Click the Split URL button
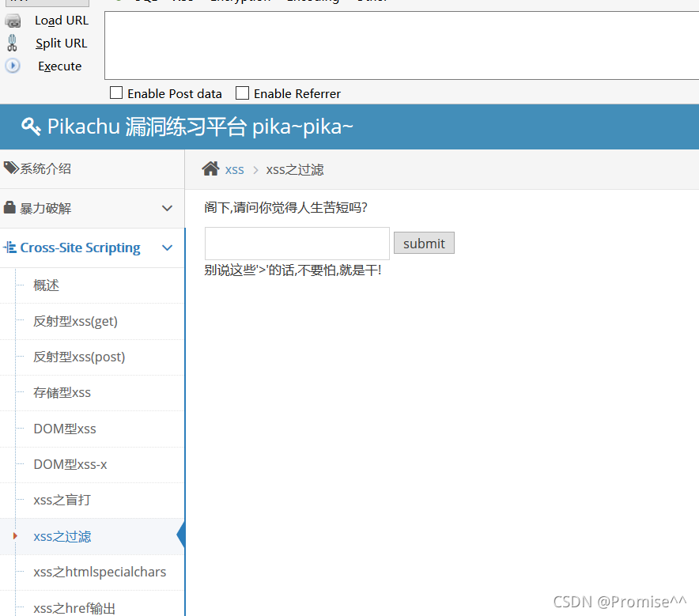The height and width of the screenshot is (616, 699). (x=62, y=43)
